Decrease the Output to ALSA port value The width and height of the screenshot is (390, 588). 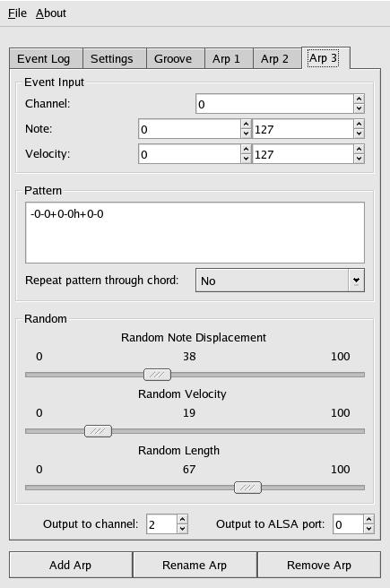[369, 529]
